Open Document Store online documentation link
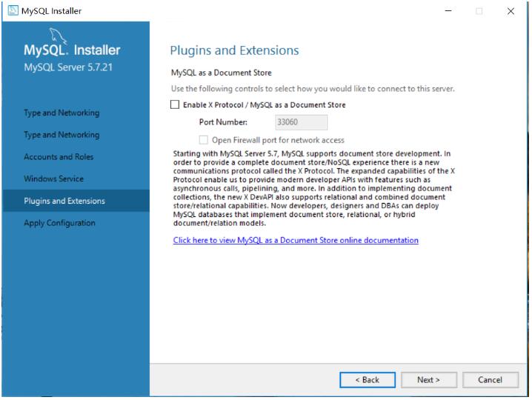Screen dimensions: 532x400 (296, 240)
